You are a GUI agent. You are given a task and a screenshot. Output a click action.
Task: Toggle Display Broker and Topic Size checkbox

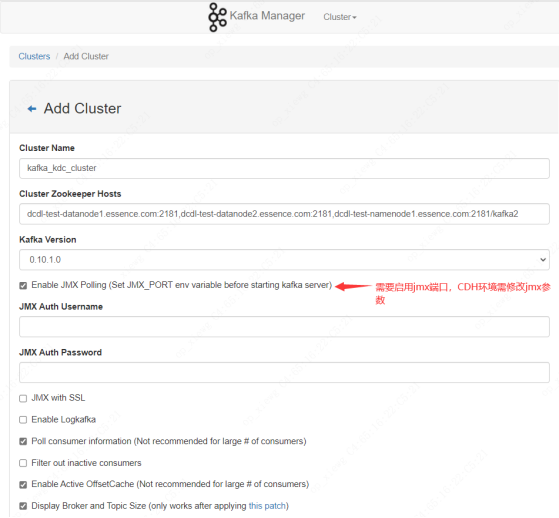[x=23, y=506]
